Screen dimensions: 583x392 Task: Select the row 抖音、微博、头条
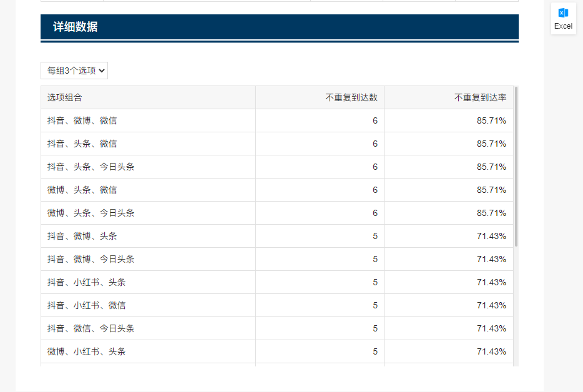point(277,236)
